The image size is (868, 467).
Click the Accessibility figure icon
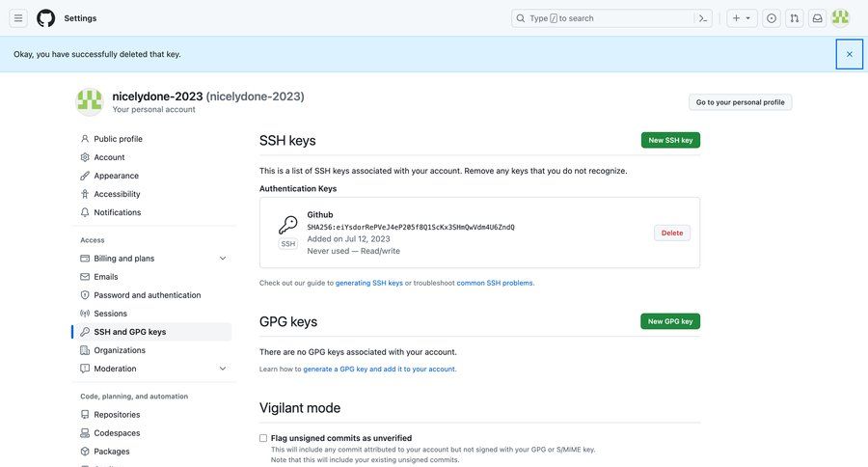click(85, 194)
